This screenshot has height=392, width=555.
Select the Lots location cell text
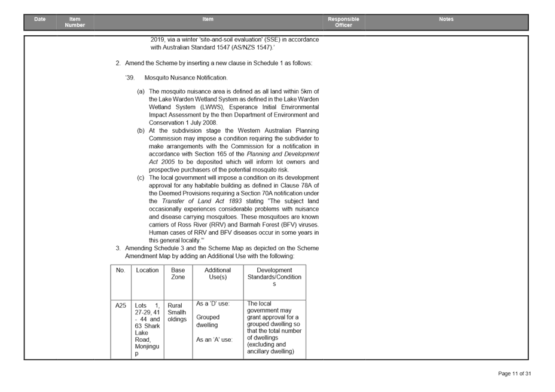(x=147, y=329)
